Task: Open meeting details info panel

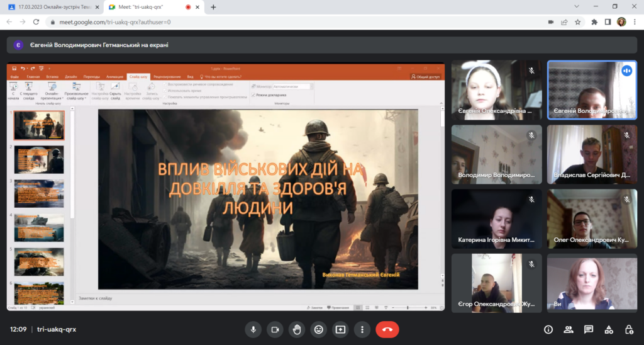Action: click(548, 329)
